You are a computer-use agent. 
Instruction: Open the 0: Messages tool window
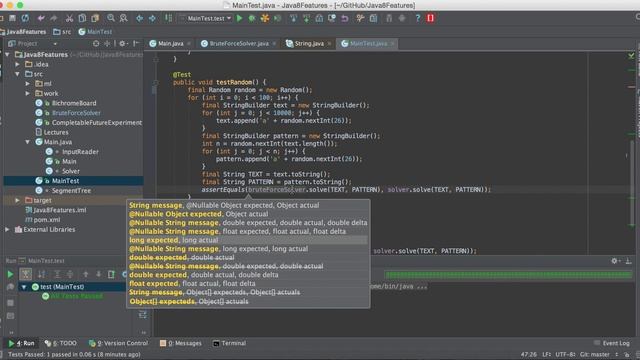181,343
